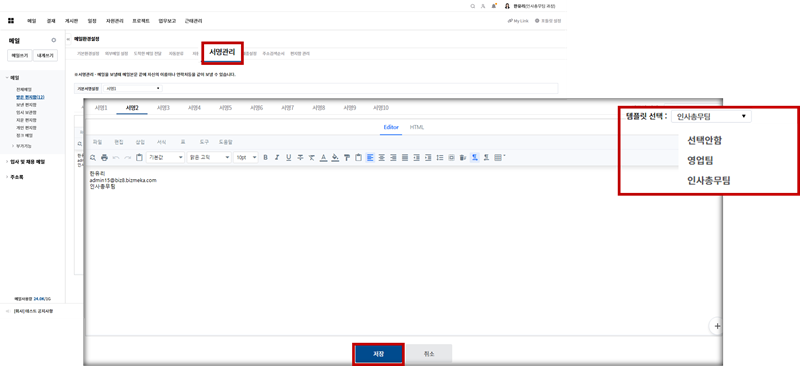Switch to the 서명3 tab
The height and width of the screenshot is (366, 800).
point(163,108)
